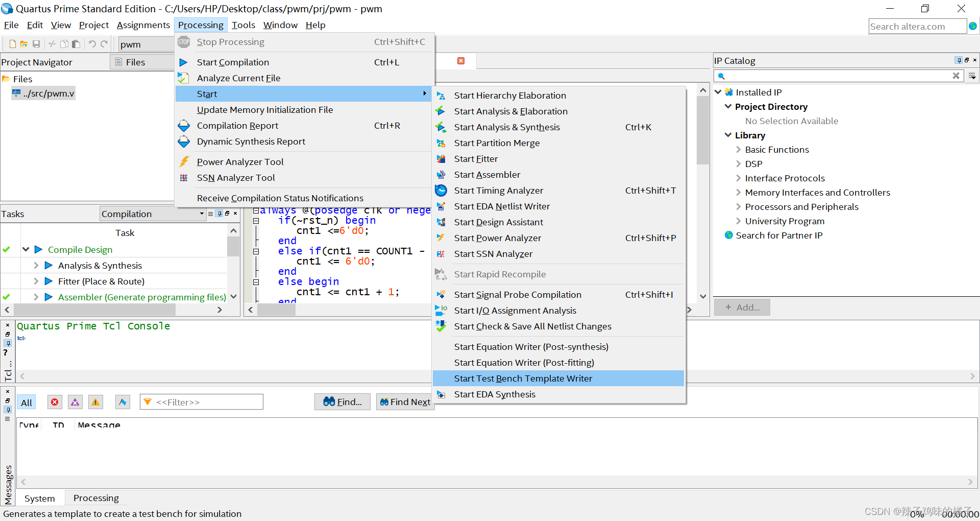The image size is (980, 521).
Task: Click the Save icon in toolbar
Action: (x=36, y=44)
